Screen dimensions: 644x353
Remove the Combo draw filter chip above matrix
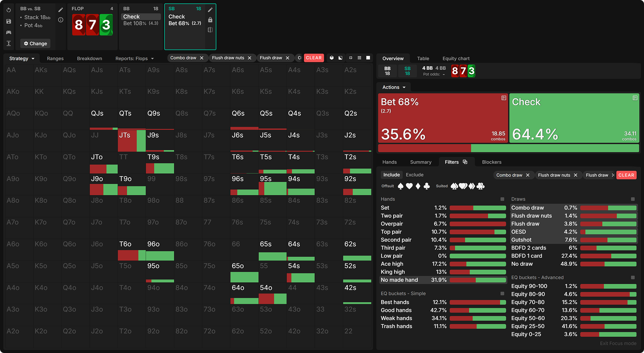[x=202, y=58]
